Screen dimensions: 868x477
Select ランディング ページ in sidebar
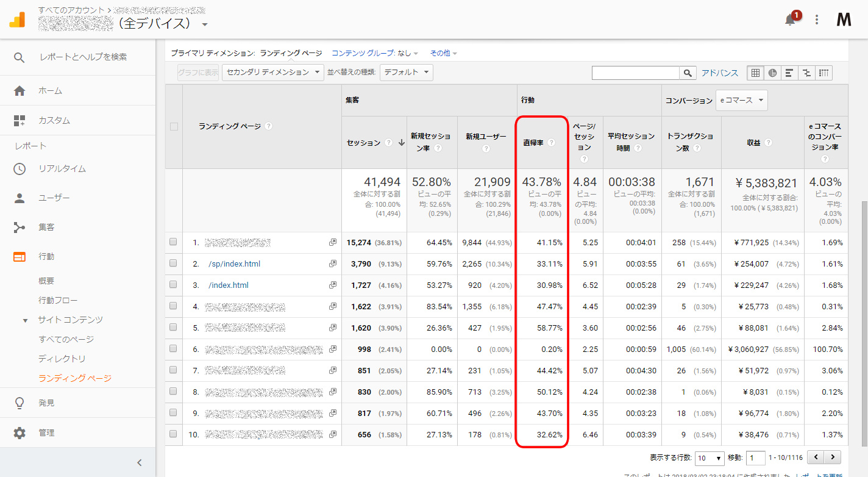pos(75,378)
